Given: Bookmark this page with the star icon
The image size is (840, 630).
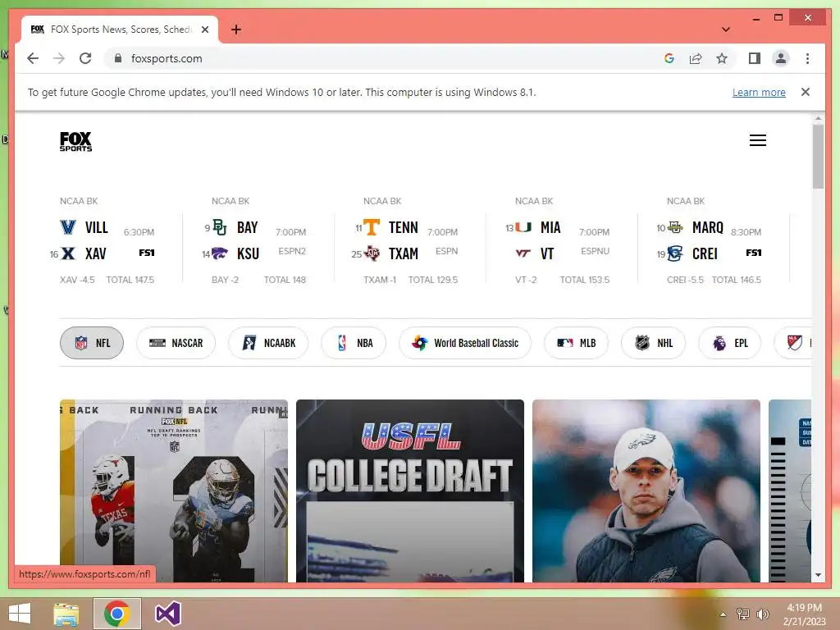Looking at the screenshot, I should [722, 58].
